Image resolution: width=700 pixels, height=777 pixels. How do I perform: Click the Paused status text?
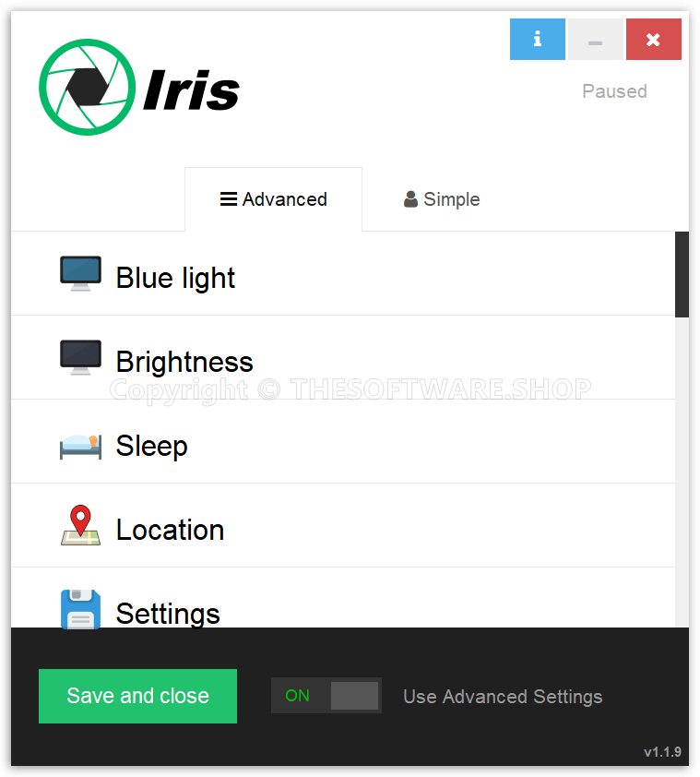614,91
